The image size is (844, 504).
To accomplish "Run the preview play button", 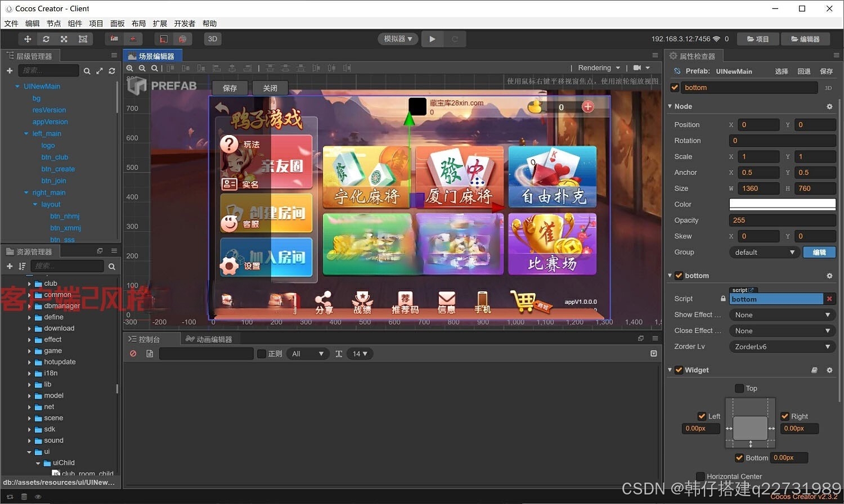I will pyautogui.click(x=432, y=39).
